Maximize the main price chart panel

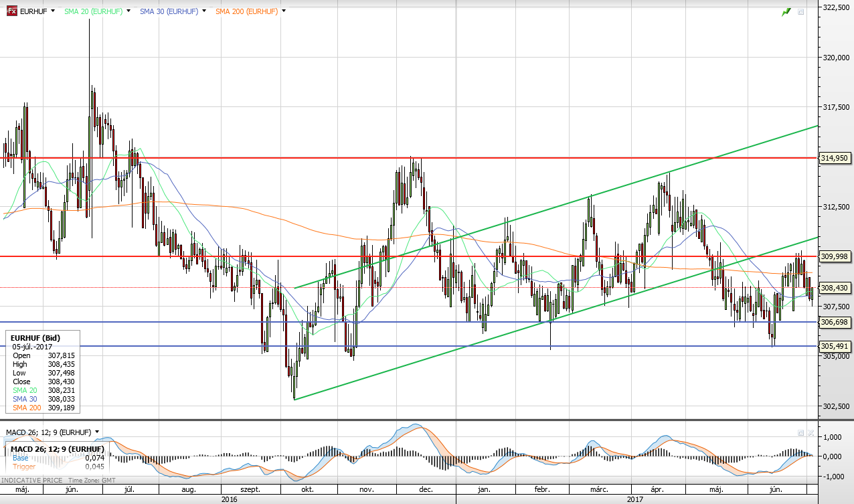click(801, 11)
